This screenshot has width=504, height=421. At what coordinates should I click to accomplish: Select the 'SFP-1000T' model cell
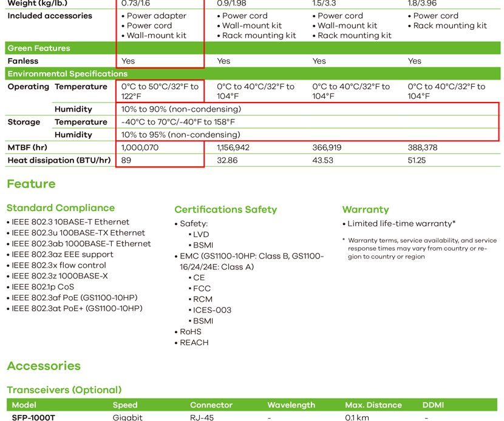[x=33, y=417]
